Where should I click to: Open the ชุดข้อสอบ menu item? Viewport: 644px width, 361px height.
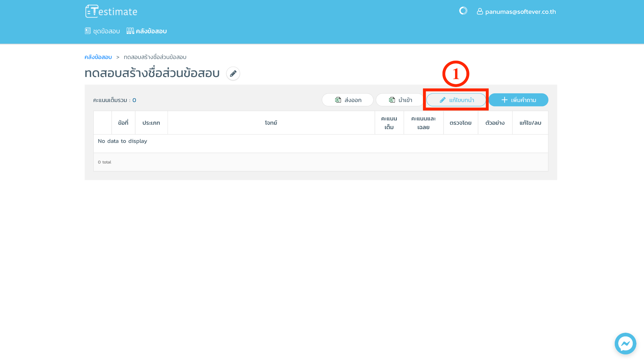[103, 31]
